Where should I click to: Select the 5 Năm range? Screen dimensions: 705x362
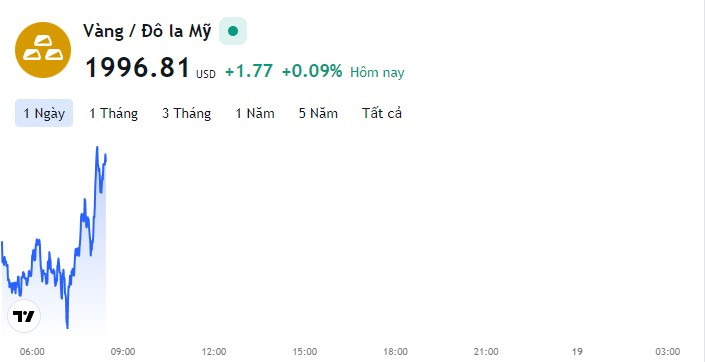coord(318,113)
